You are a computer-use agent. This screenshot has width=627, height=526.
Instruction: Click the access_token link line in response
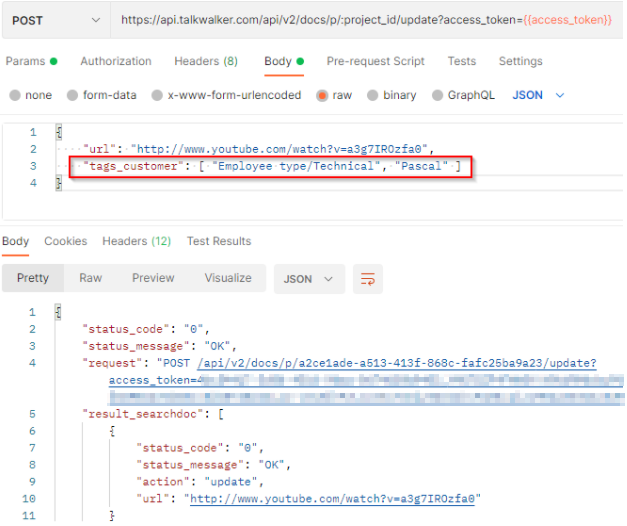366,380
